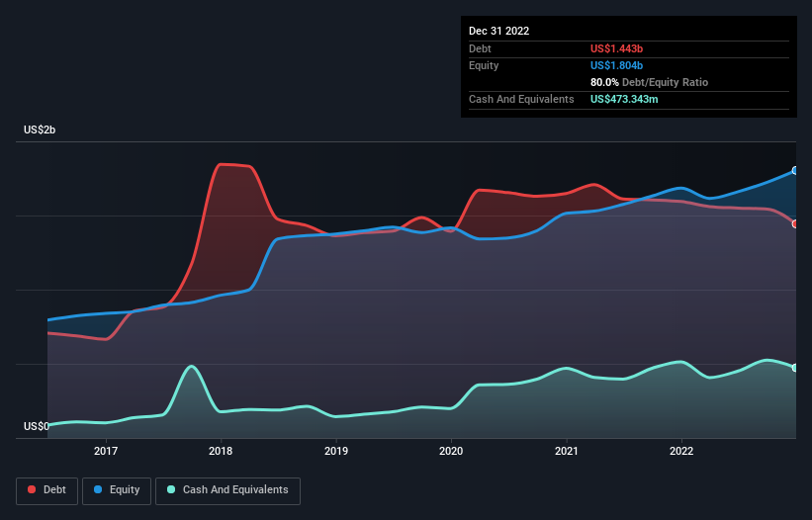Select the red Debt endpoint marker

pyautogui.click(x=795, y=223)
